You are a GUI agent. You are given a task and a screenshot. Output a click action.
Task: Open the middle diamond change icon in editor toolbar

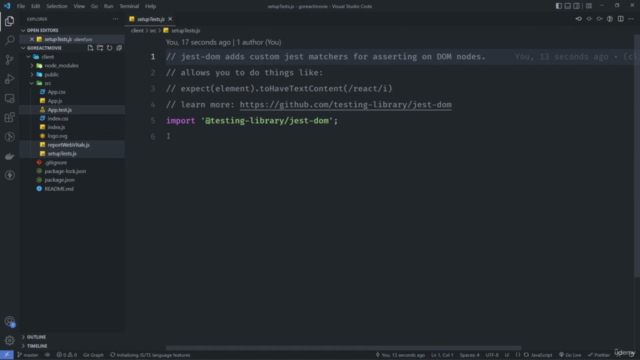(x=589, y=19)
